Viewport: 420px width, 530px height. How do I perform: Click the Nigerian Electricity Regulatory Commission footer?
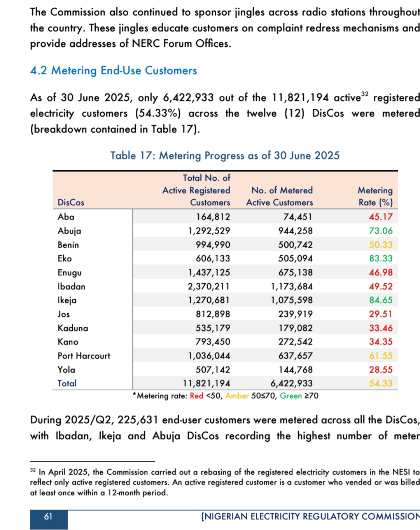point(310,516)
